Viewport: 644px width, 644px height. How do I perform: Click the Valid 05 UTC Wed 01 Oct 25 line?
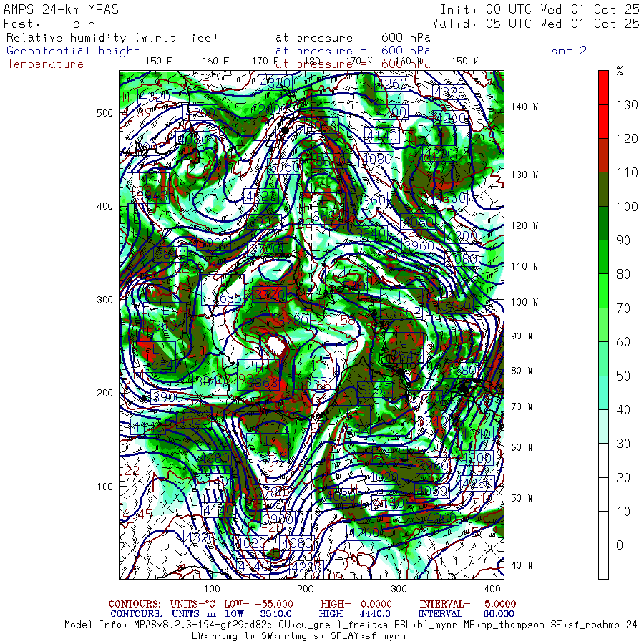coord(535,24)
